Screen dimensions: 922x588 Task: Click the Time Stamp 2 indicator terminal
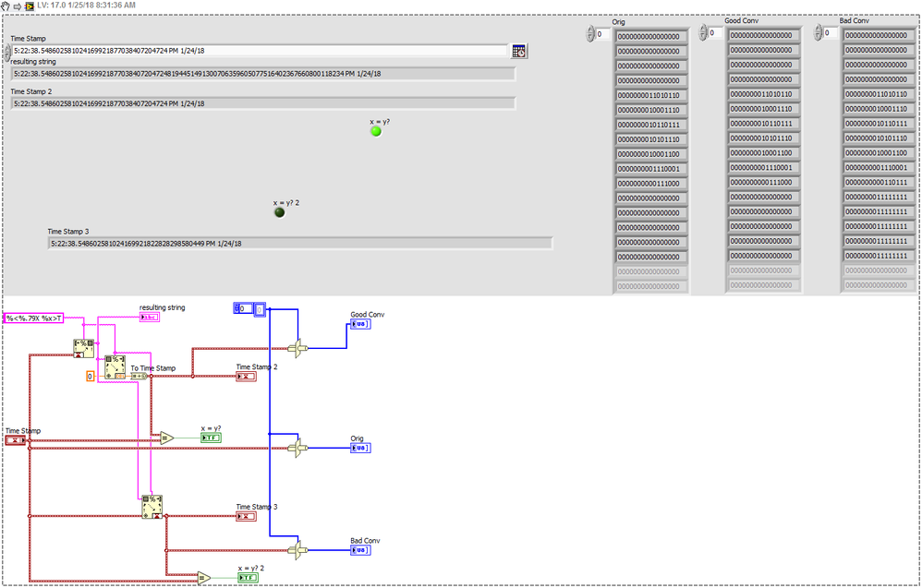coord(246,376)
